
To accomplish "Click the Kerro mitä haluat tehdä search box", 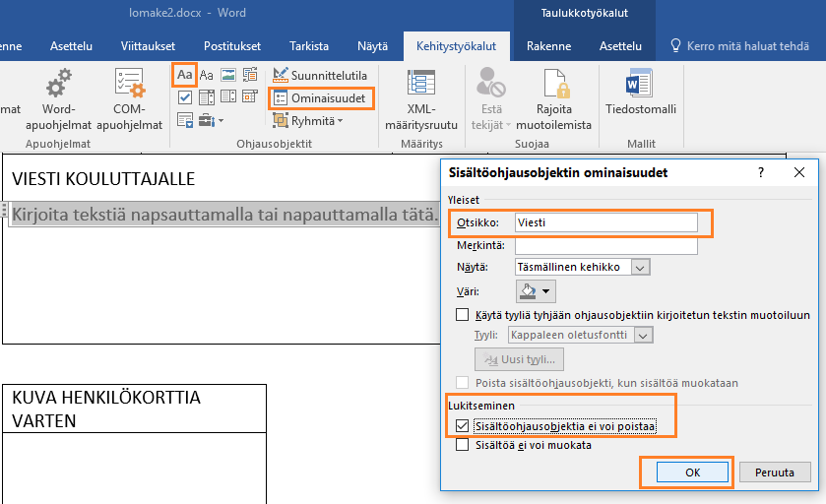I will tap(747, 46).
